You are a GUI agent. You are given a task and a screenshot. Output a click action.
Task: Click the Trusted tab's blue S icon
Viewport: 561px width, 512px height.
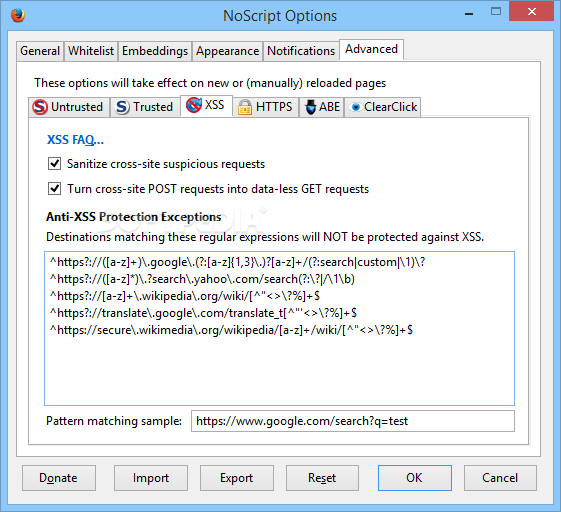[122, 107]
